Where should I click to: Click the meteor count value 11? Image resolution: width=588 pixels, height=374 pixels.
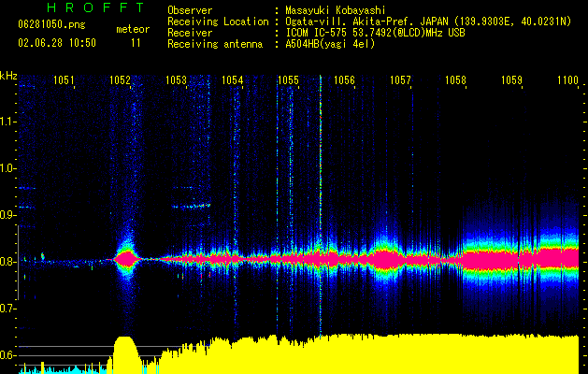pos(136,43)
